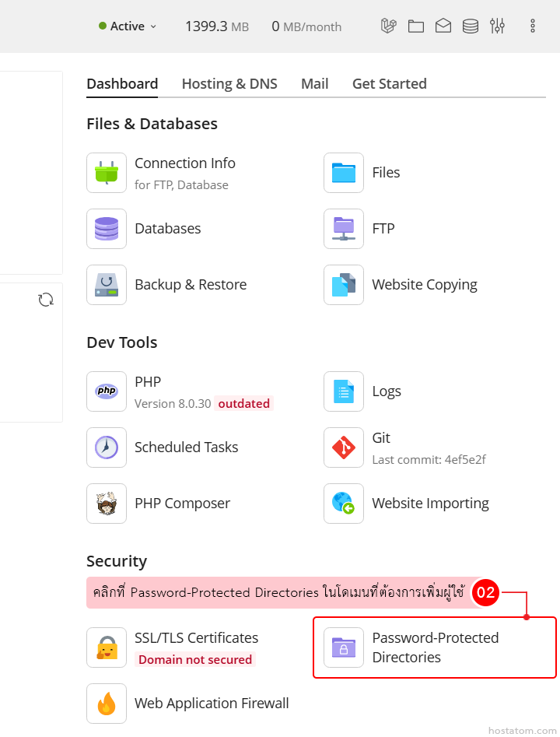This screenshot has width=560, height=737.
Task: Click the PHP Composer icon
Action: tap(107, 504)
